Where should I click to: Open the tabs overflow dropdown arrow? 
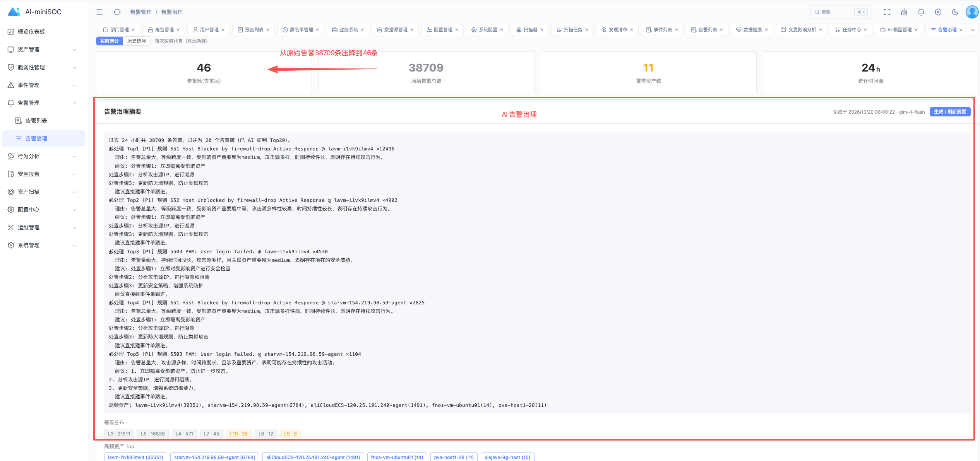click(972, 30)
